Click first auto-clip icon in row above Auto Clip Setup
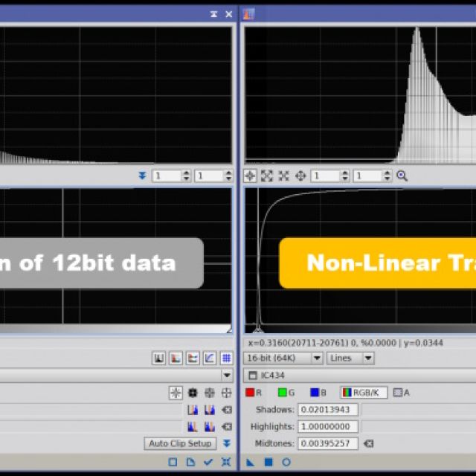This screenshot has height=476, width=476. tap(193, 427)
